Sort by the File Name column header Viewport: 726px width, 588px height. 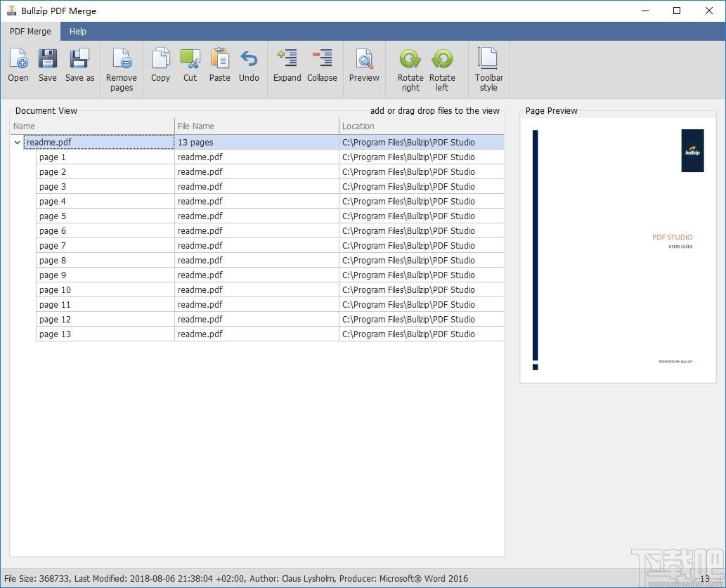pyautogui.click(x=257, y=126)
